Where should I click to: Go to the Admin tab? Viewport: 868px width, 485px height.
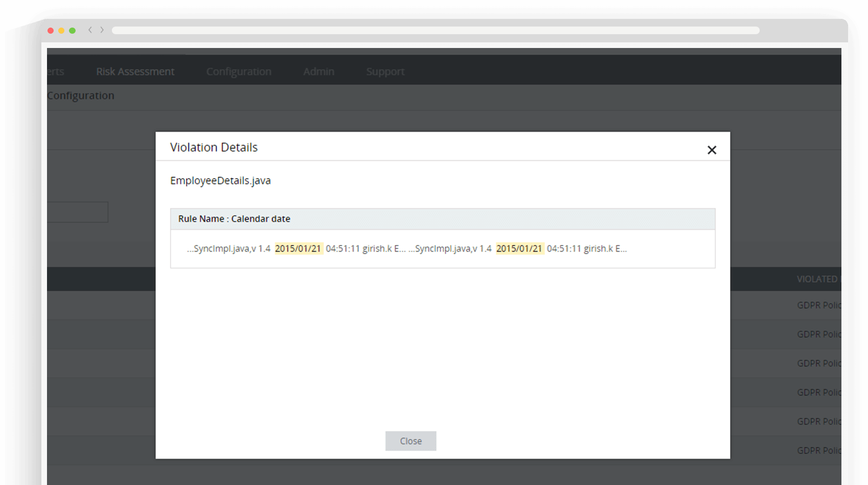coord(318,71)
